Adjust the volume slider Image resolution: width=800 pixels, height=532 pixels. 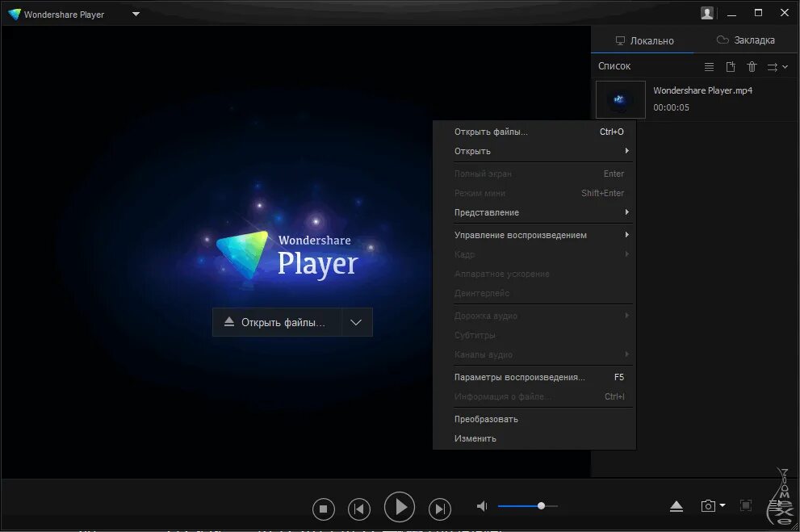528,506
